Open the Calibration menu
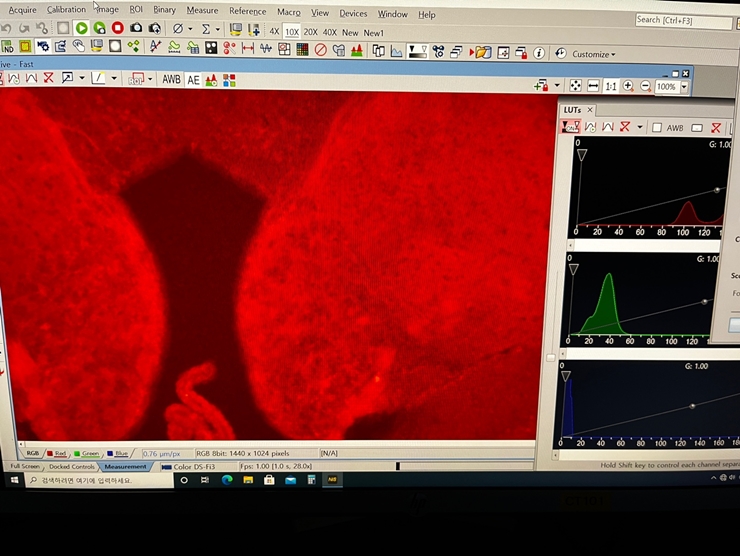Screen dimensions: 740x556 pyautogui.click(x=66, y=10)
